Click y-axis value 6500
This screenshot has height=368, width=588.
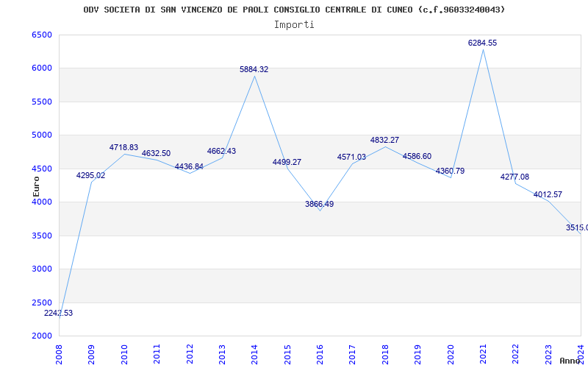(42, 35)
